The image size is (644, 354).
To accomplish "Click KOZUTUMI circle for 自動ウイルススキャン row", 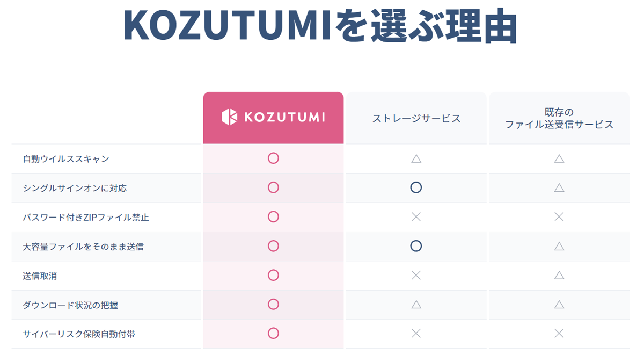I will pos(273,158).
